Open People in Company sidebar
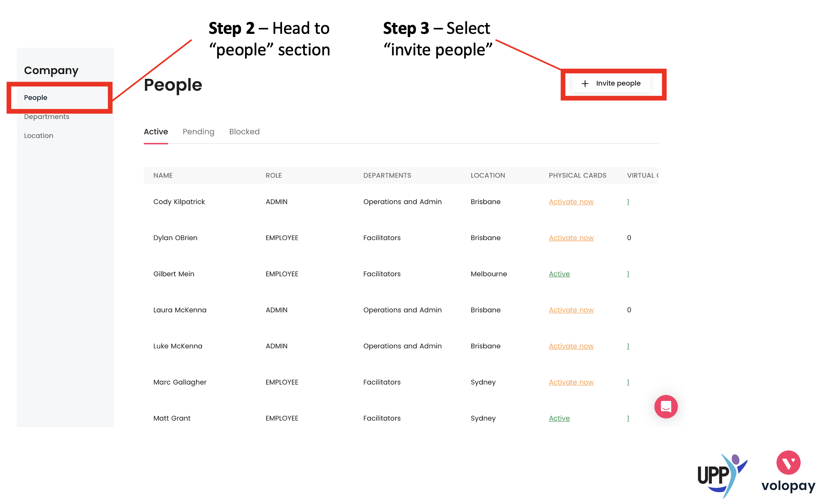 click(x=35, y=98)
